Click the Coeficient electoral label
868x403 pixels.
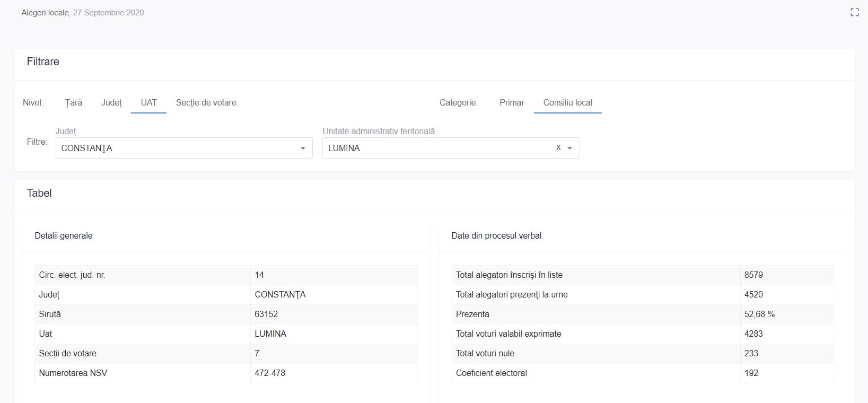(492, 373)
